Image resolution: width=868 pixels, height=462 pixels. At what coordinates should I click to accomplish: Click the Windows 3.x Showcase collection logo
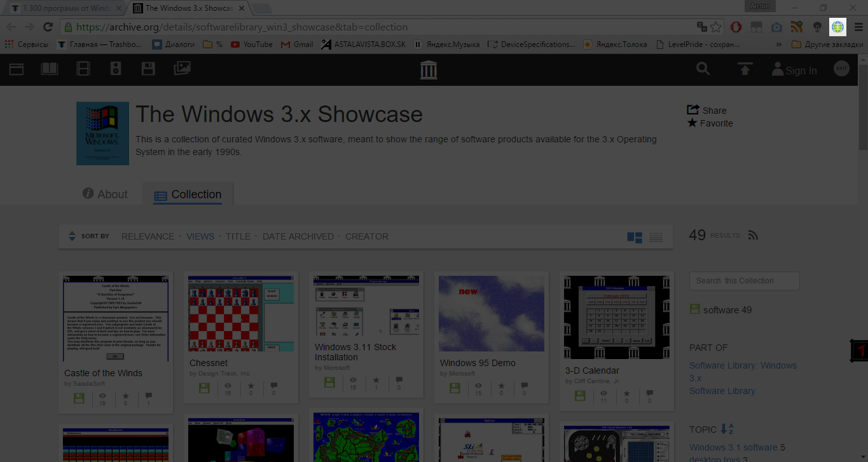coord(102,133)
